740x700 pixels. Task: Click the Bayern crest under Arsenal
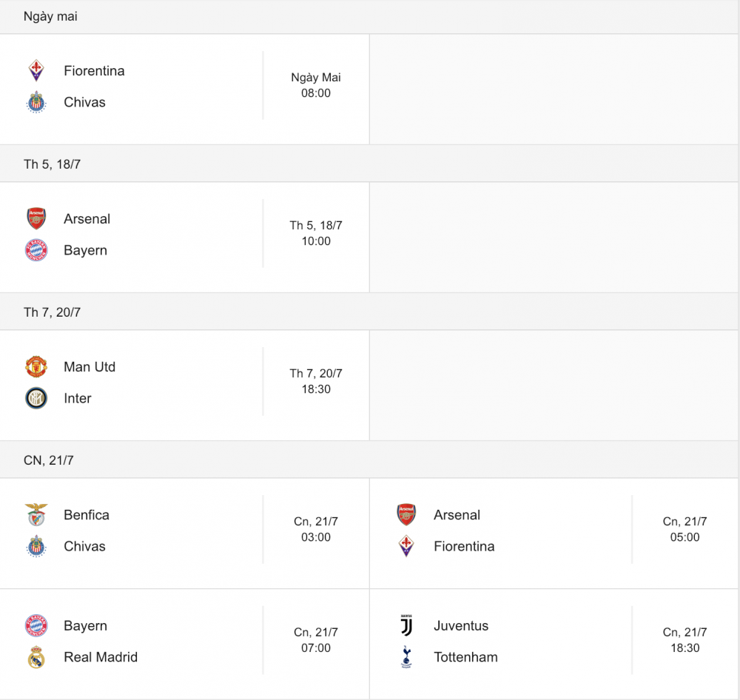click(36, 250)
